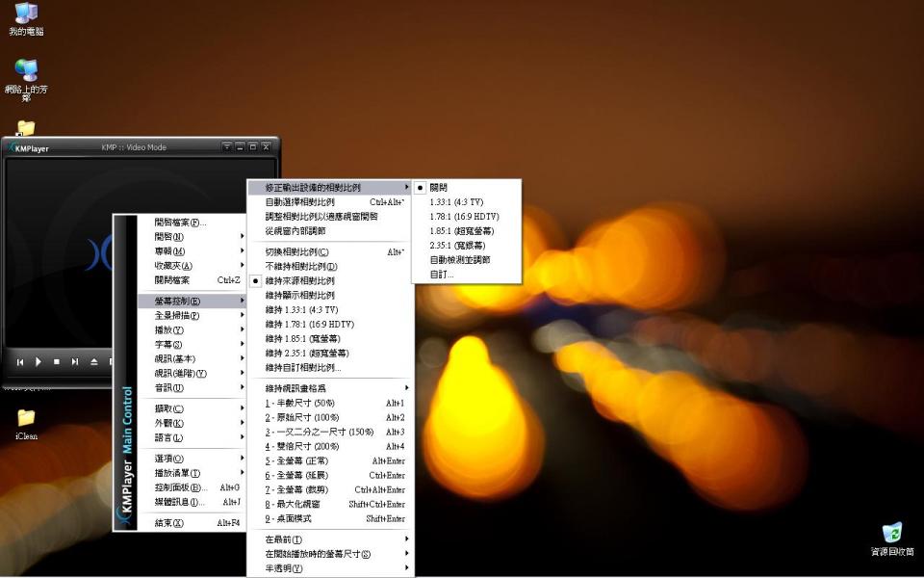The width and height of the screenshot is (924, 578).
Task: Open the 資源回收筒 recycle bin icon
Action: pos(890,535)
